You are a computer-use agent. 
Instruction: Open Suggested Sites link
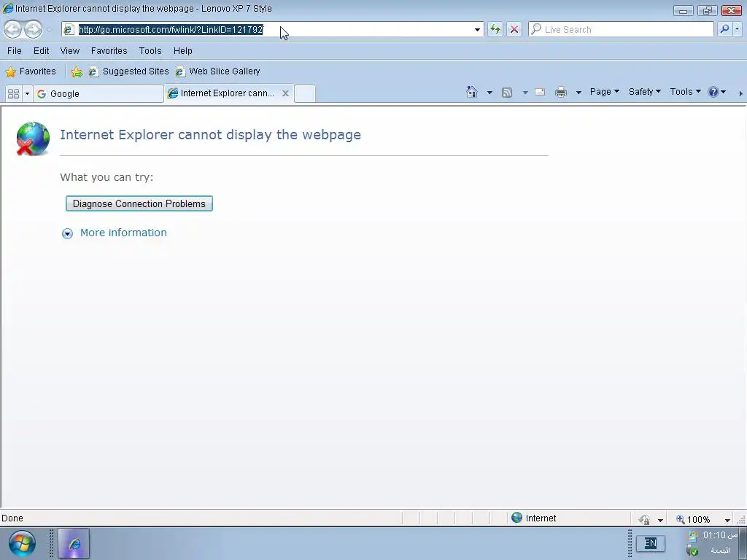[x=128, y=71]
